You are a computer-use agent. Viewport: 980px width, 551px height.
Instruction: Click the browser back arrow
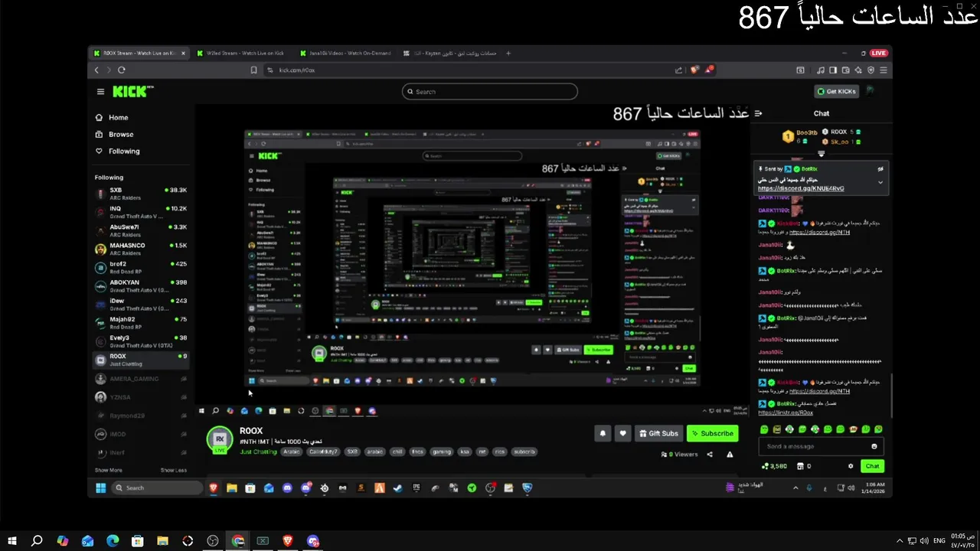pyautogui.click(x=96, y=70)
